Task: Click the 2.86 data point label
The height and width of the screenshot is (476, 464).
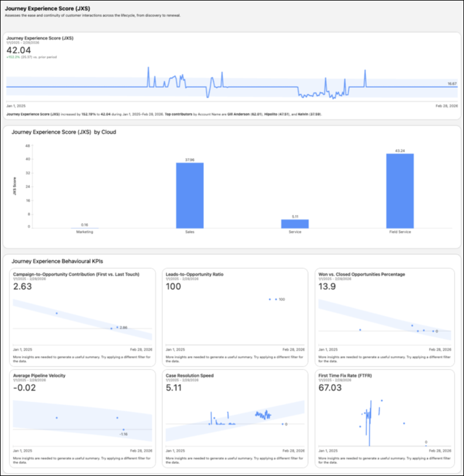Action: 124,327
